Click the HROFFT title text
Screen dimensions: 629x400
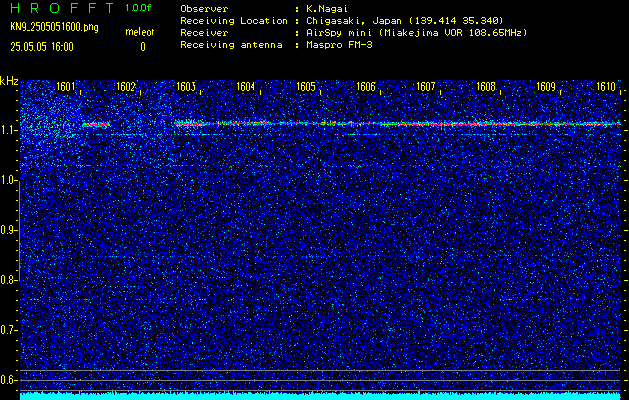(x=62, y=8)
